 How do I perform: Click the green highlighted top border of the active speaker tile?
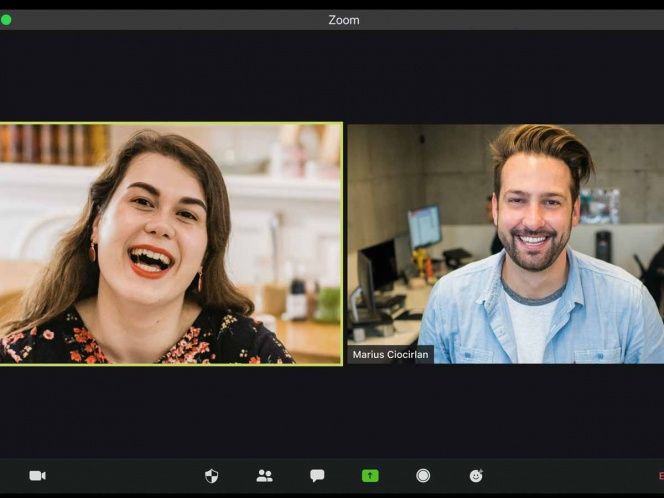(x=170, y=123)
